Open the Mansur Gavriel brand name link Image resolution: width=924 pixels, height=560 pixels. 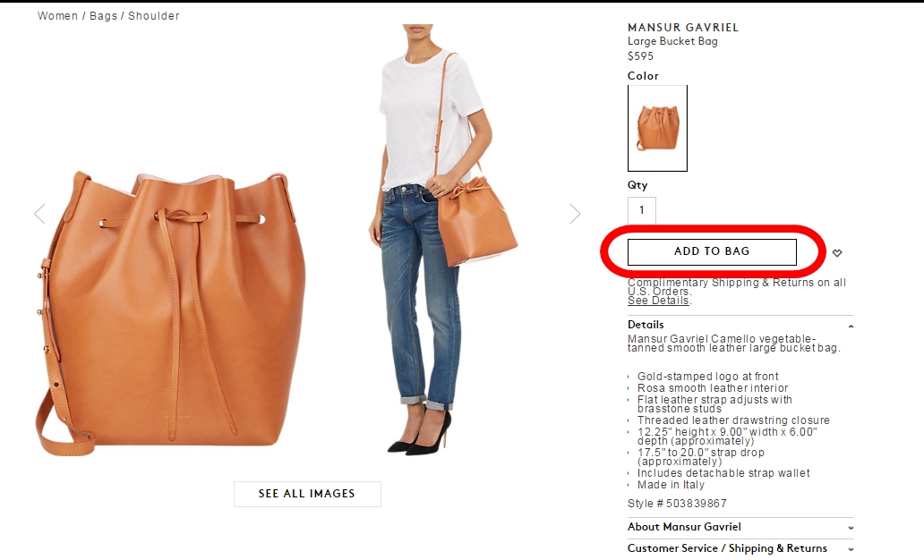[683, 27]
